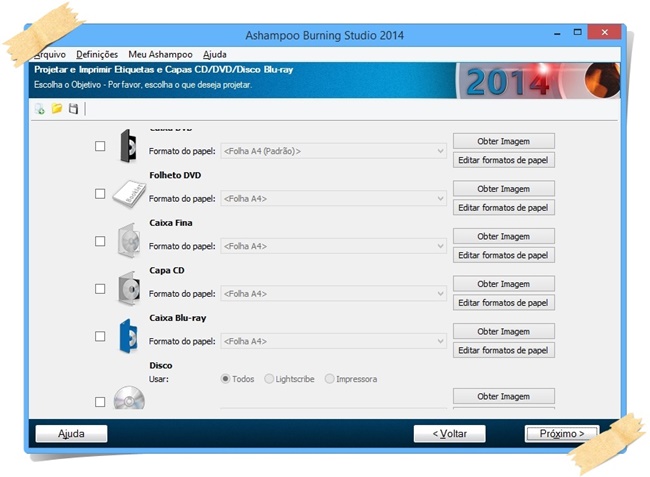Expand Folheto DVD paper format dropdown

(x=334, y=199)
